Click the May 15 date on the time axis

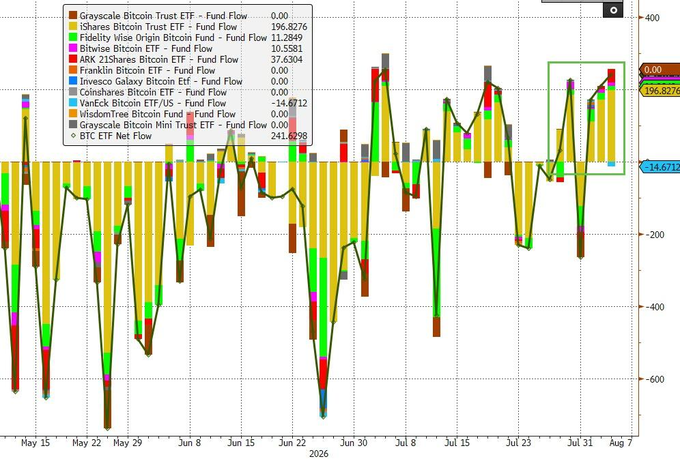point(35,443)
